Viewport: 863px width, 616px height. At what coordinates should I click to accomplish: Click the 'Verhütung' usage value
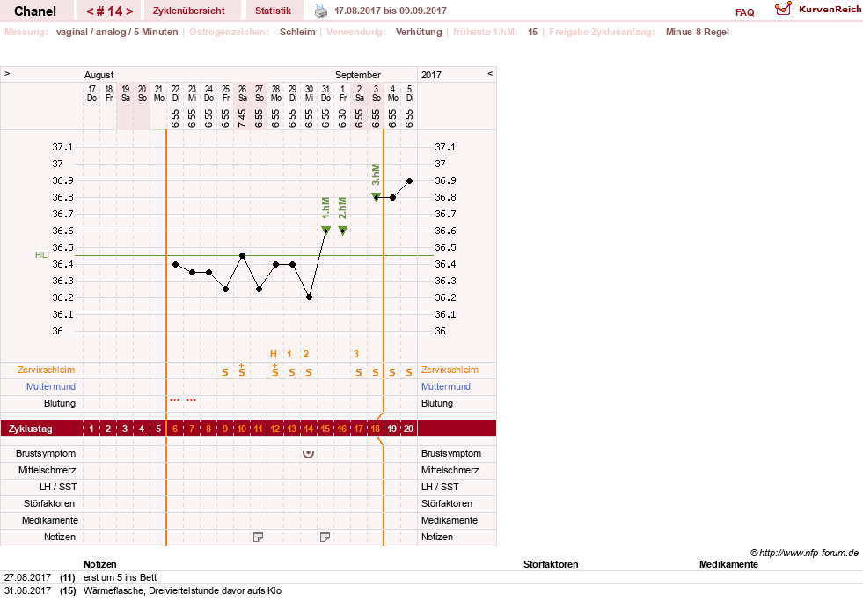[419, 32]
